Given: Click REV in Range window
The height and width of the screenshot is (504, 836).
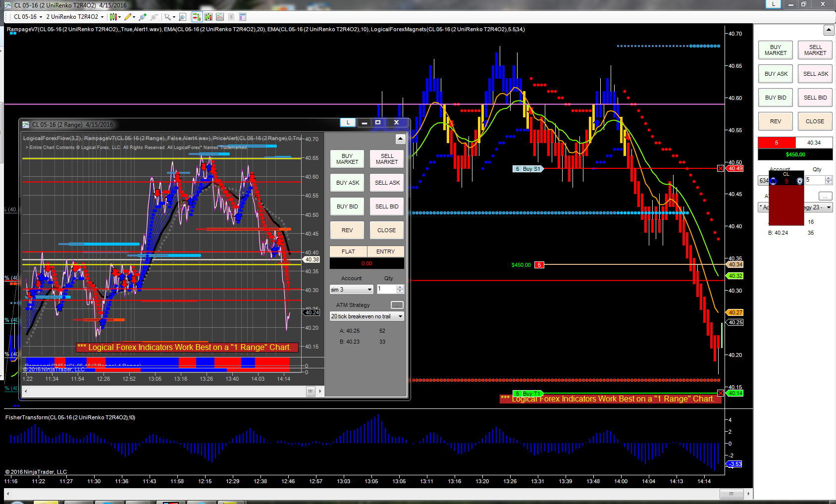Looking at the screenshot, I should 347,230.
